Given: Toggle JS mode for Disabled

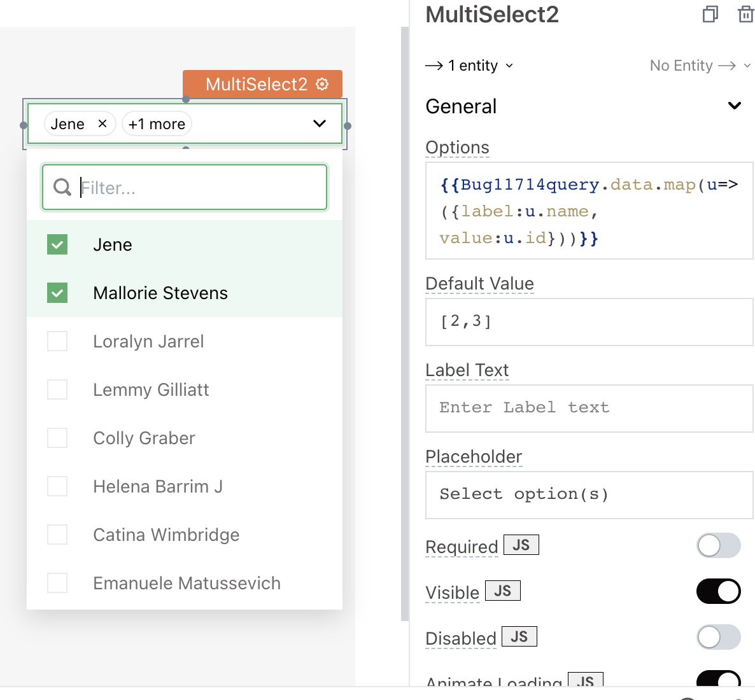Looking at the screenshot, I should point(519,636).
